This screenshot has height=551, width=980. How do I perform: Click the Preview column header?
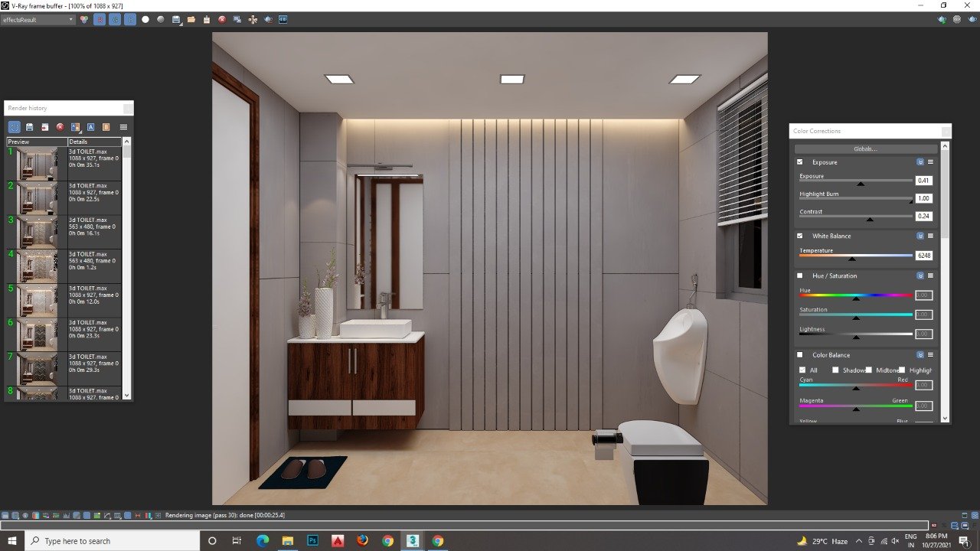coord(37,142)
